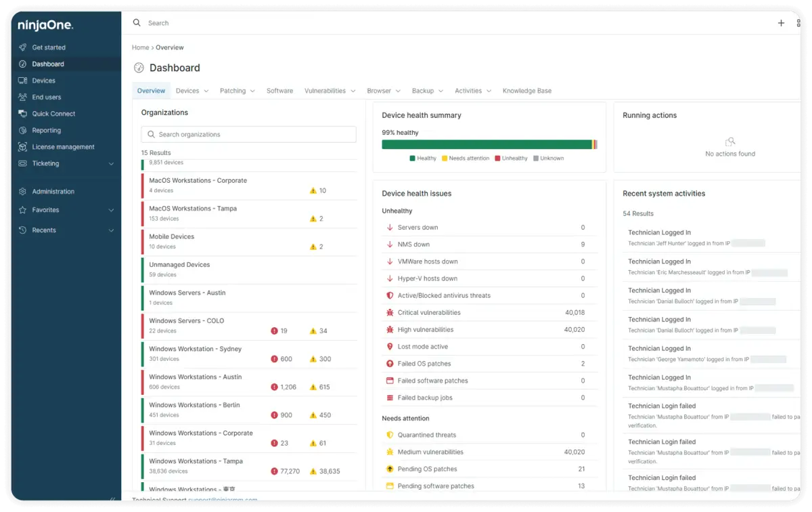The width and height of the screenshot is (812, 512).
Task: Click Unhealthy legend red swatch
Action: (x=497, y=158)
